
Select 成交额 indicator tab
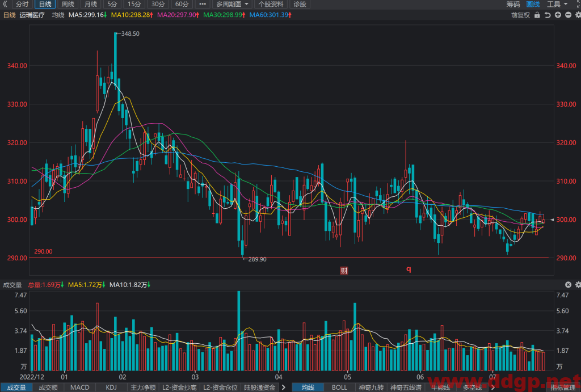48,387
